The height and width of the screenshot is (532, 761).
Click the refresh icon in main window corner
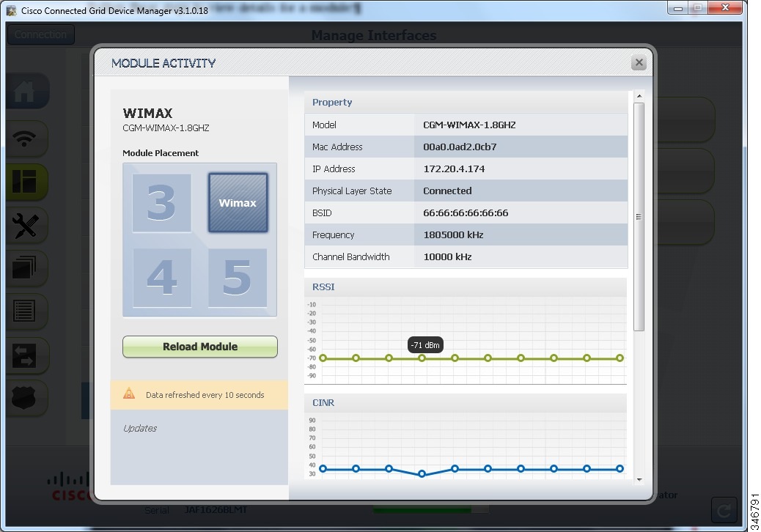724,511
